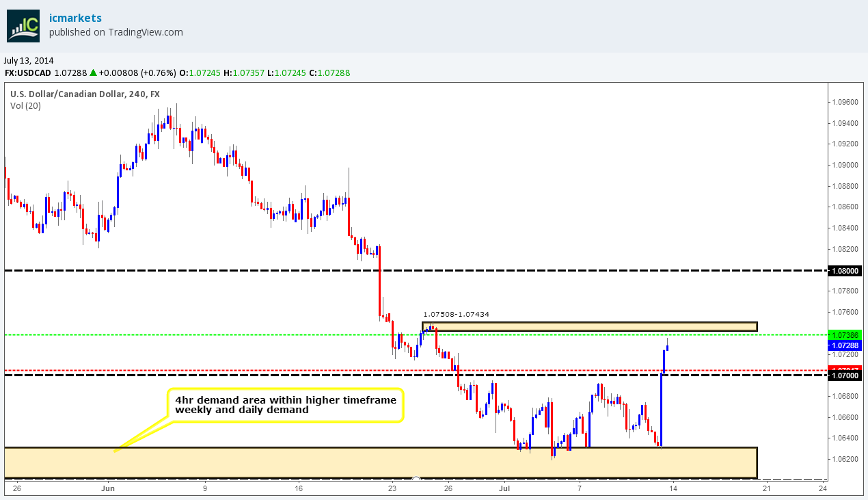The image size is (868, 500).
Task: Click the 14 date label on time axis
Action: point(673,489)
